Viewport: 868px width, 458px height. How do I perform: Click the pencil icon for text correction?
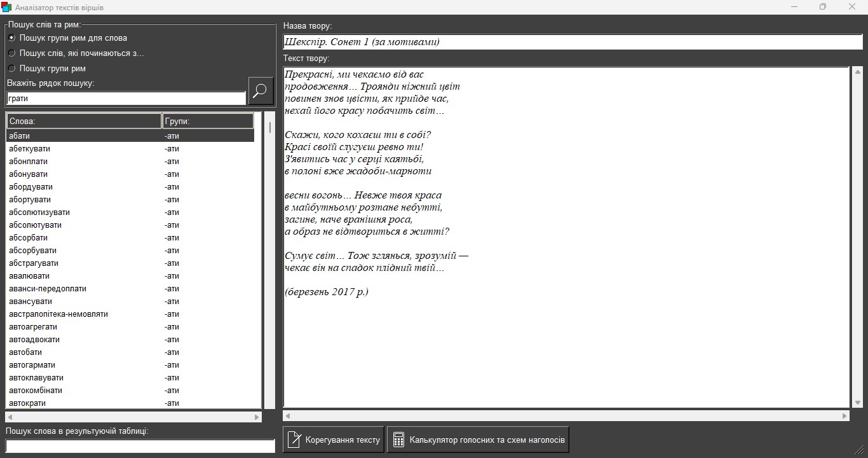pos(294,440)
